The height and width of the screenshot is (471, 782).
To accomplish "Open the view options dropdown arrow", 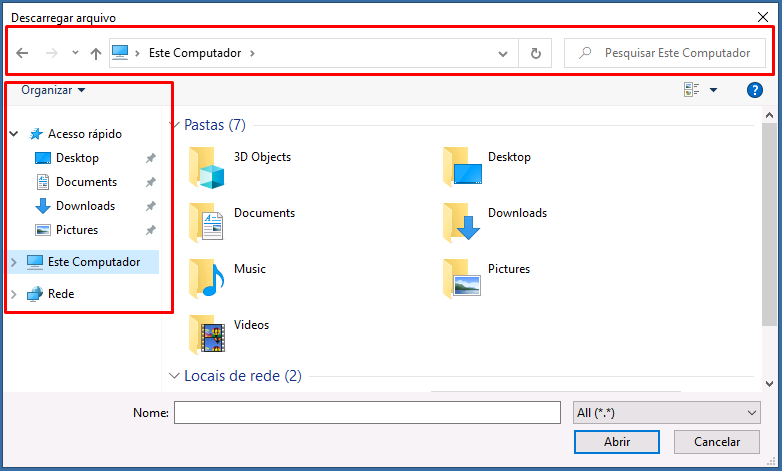I will tap(714, 90).
